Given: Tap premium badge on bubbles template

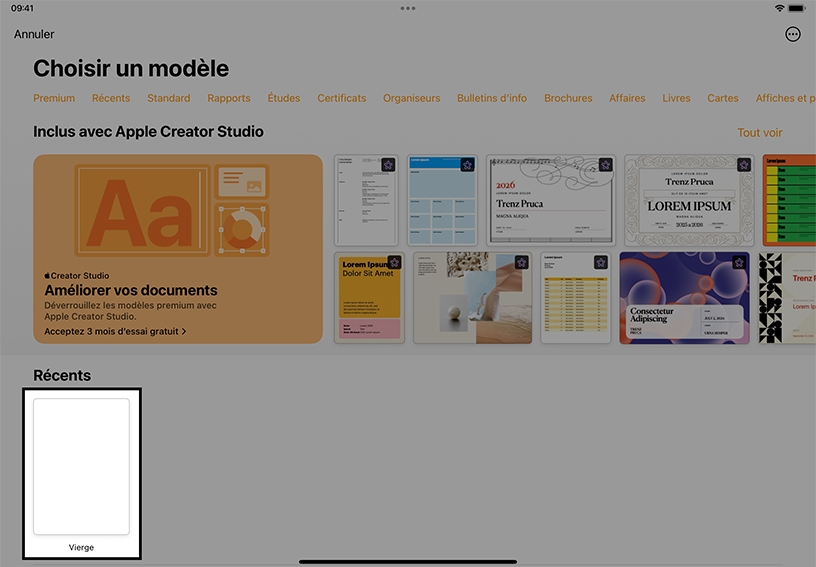Looking at the screenshot, I should (x=739, y=262).
